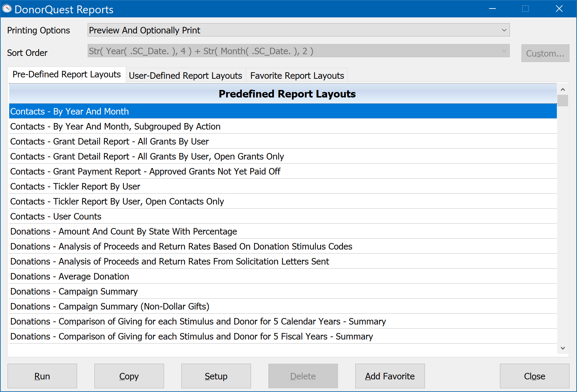Choose Contacts - Grant Detail Report - All Grants By User

click(283, 141)
